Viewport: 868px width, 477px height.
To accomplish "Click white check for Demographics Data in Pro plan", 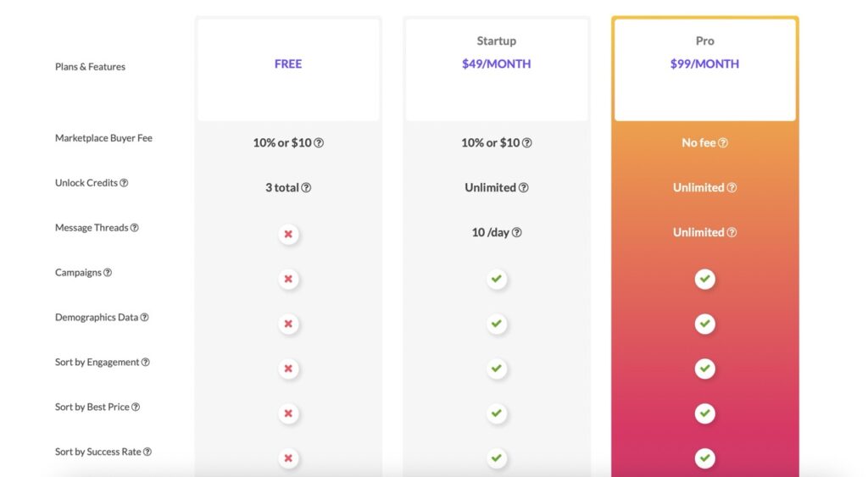I will click(x=704, y=324).
